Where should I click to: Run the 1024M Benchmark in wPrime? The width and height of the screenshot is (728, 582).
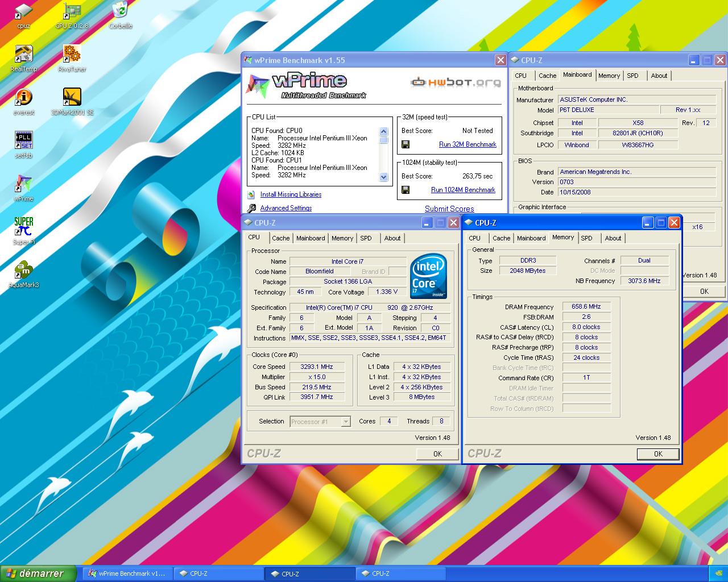tap(463, 190)
